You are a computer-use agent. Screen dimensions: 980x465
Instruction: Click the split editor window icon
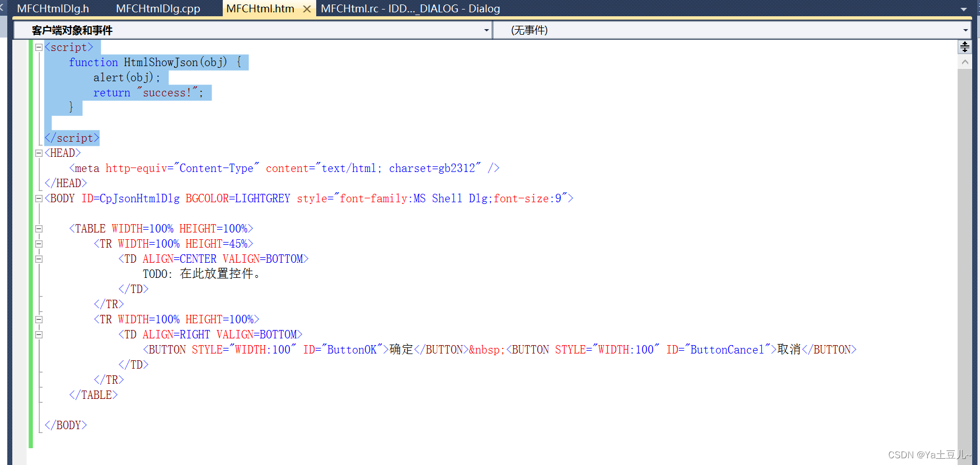(x=965, y=47)
